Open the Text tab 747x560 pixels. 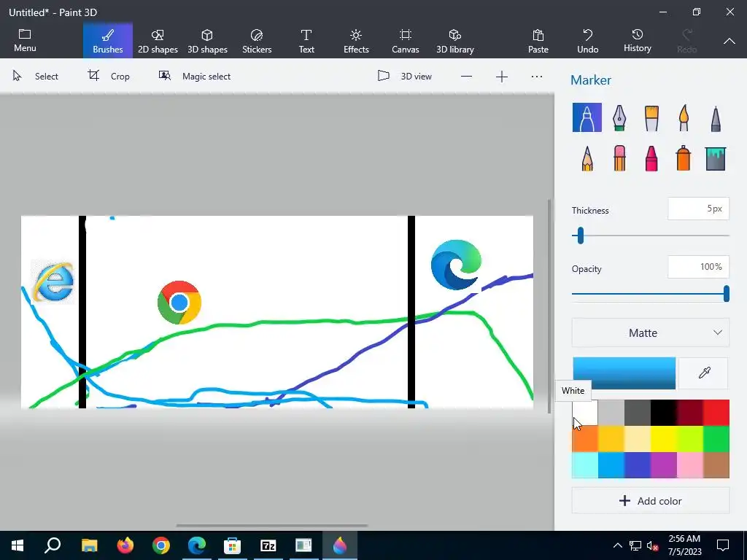306,42
